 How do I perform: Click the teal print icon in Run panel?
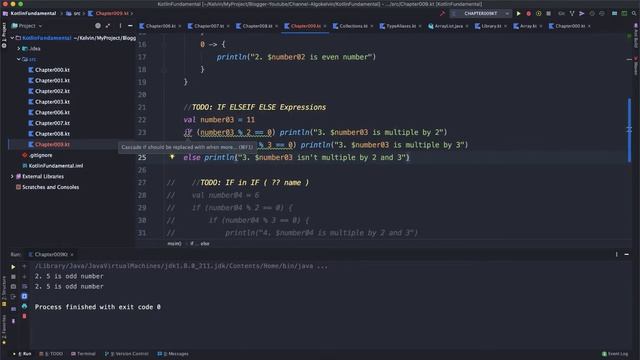pyautogui.click(x=24, y=306)
